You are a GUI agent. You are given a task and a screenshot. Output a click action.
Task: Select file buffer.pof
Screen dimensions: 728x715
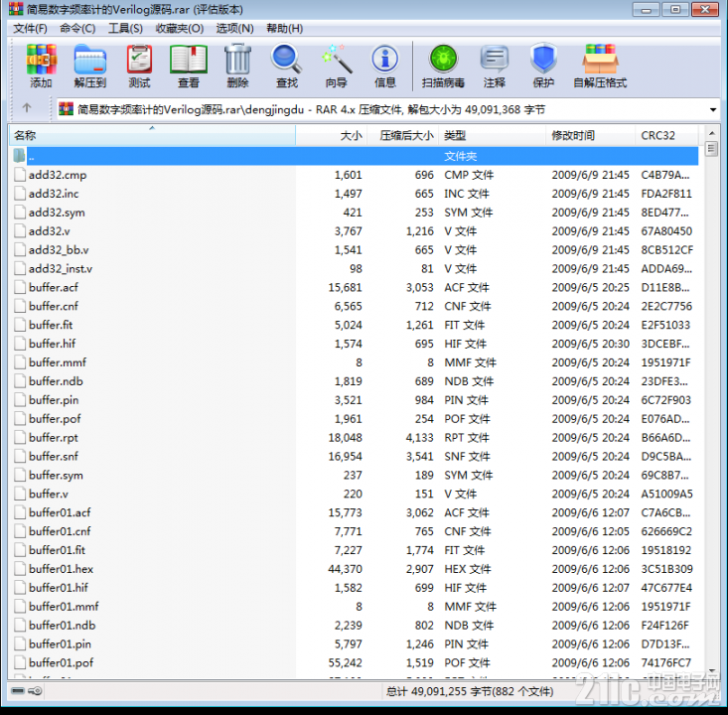[354, 419]
